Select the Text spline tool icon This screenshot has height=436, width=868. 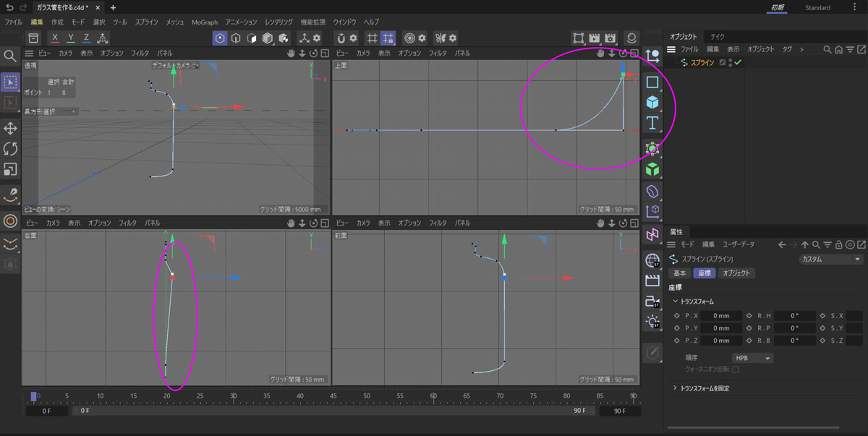point(652,123)
